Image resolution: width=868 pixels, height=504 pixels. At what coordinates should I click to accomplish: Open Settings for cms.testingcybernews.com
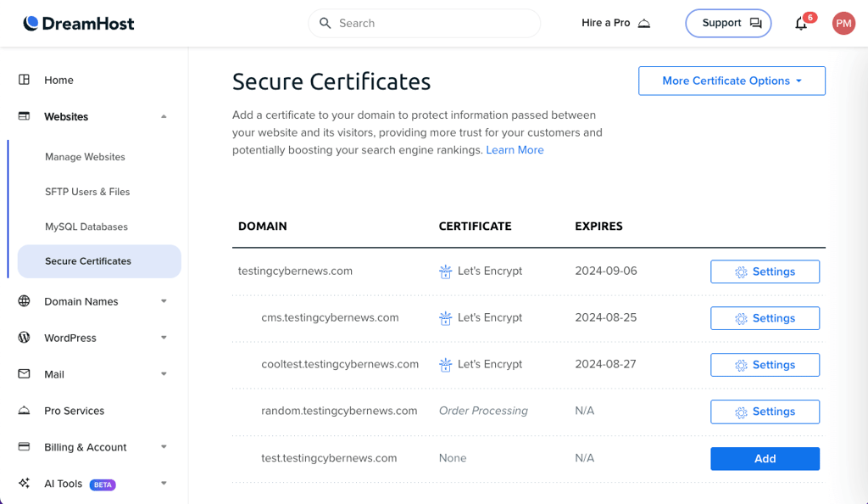point(765,318)
